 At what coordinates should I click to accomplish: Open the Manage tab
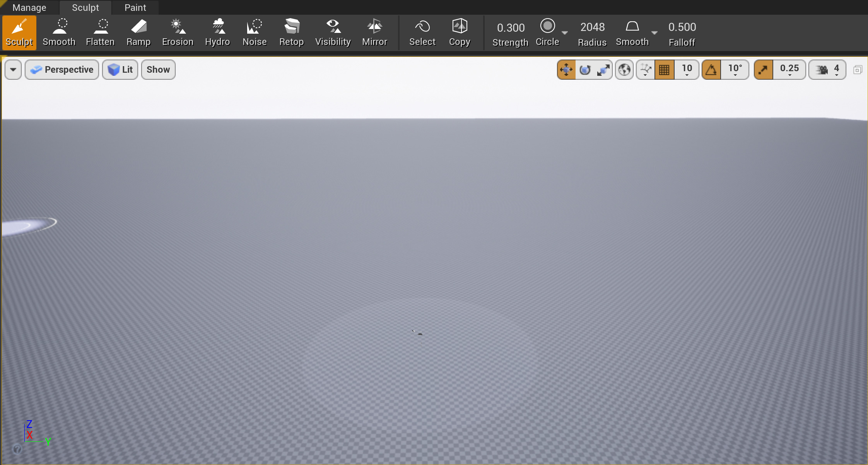point(29,7)
